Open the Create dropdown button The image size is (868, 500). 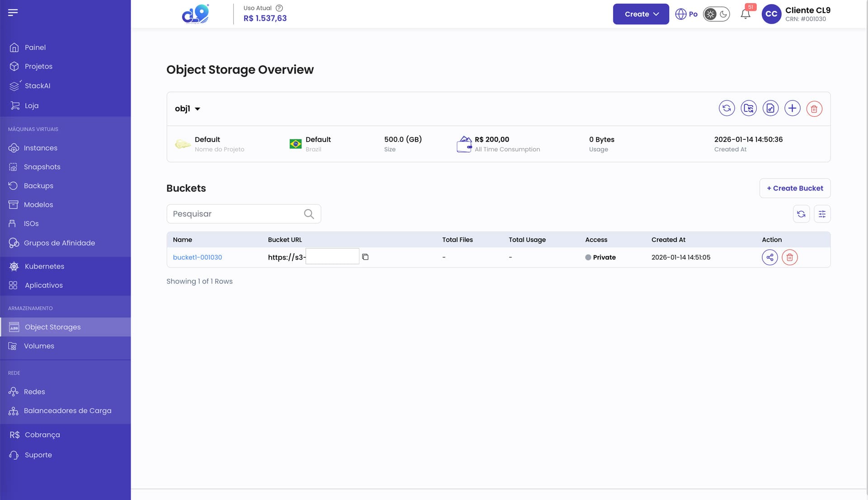(x=641, y=14)
